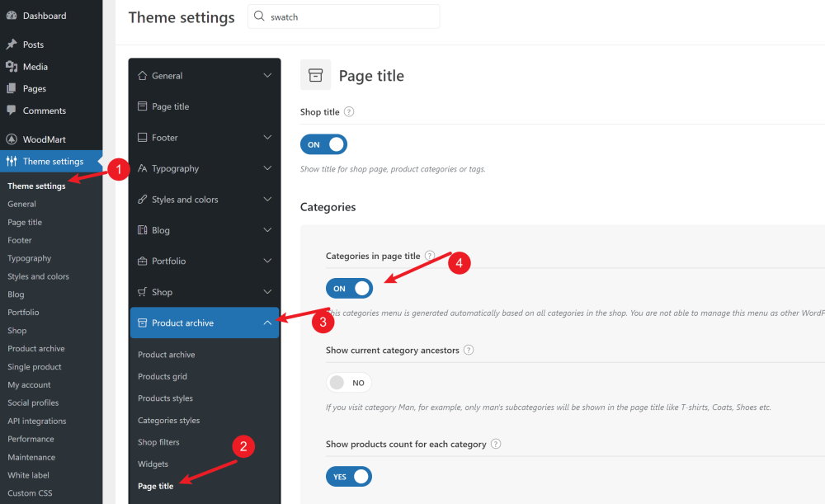Screen dimensions: 825x504
Task: Open Styles and colors in admin sidebar
Action: tap(39, 276)
